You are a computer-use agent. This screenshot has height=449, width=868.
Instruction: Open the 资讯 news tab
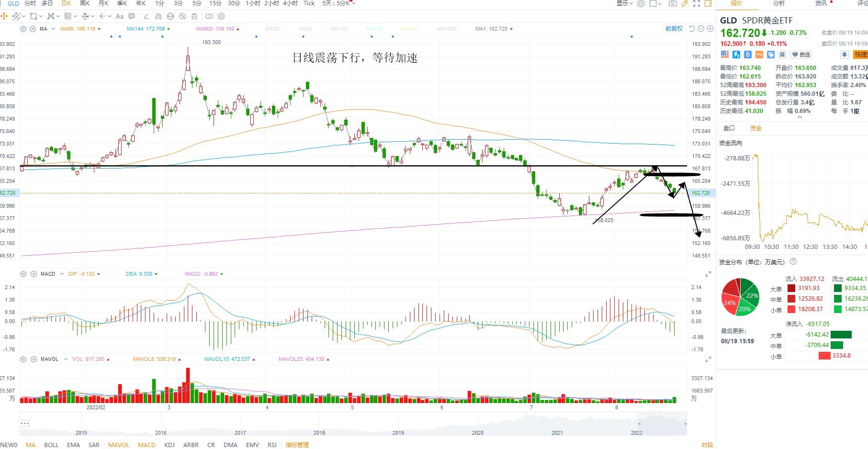click(821, 3)
